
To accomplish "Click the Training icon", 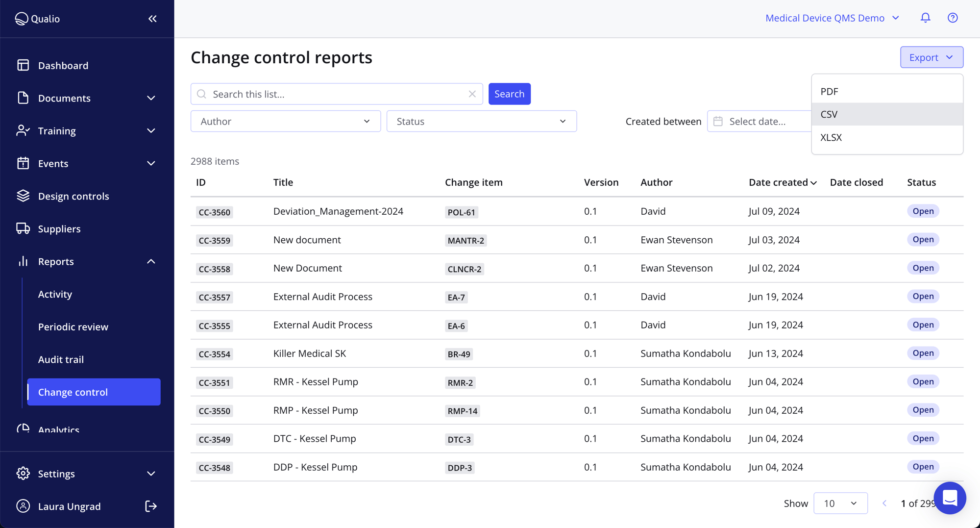I will click(x=23, y=130).
